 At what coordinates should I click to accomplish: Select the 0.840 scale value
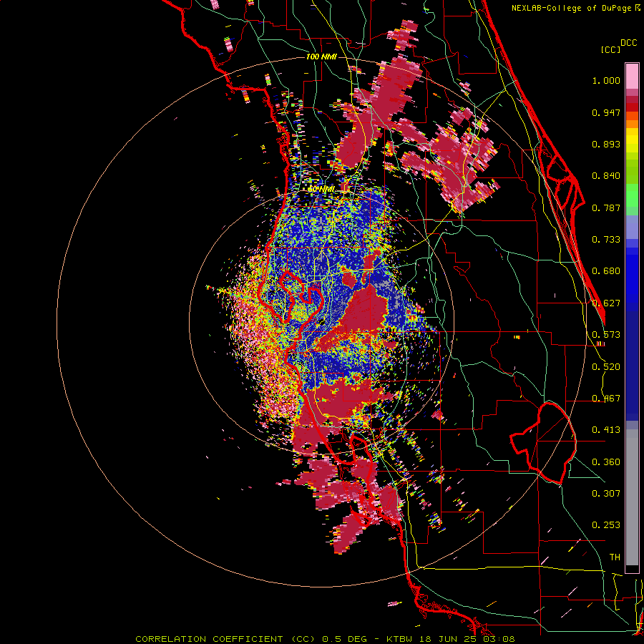click(606, 176)
